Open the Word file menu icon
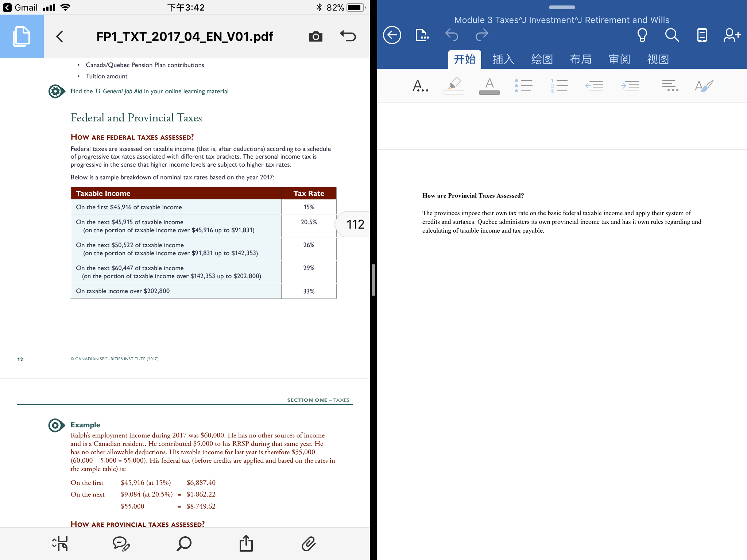Viewport: 747px width, 560px height. pos(422,35)
